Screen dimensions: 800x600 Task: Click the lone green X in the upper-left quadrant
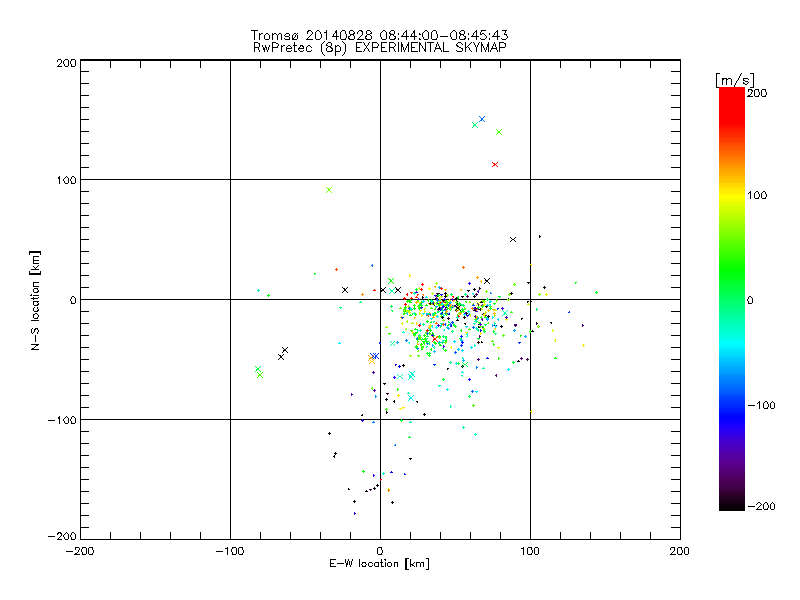point(329,190)
